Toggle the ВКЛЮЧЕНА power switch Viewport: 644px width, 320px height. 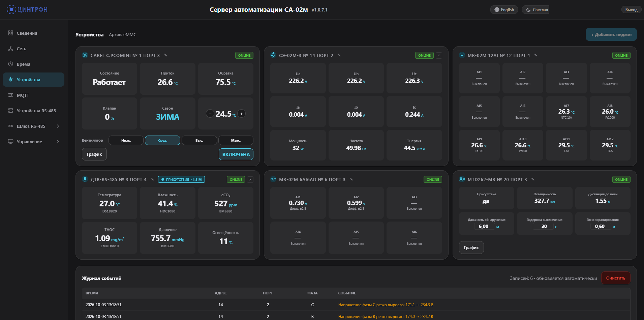pos(236,154)
